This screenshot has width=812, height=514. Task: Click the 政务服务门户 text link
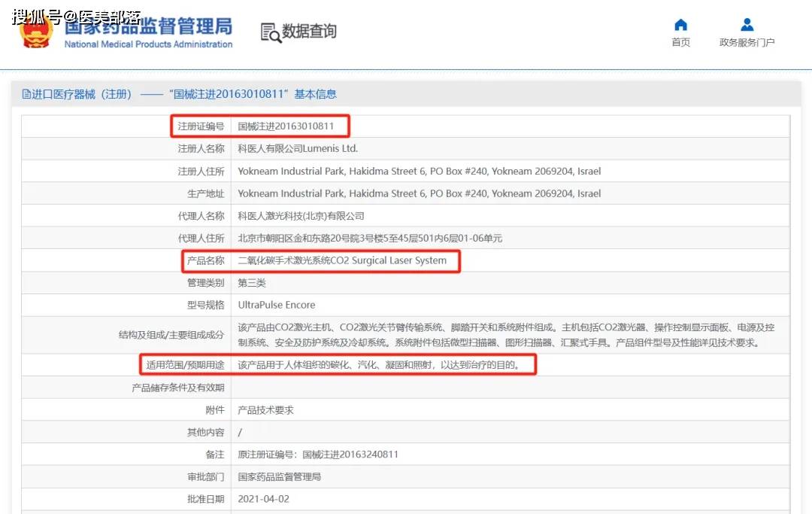tap(747, 42)
